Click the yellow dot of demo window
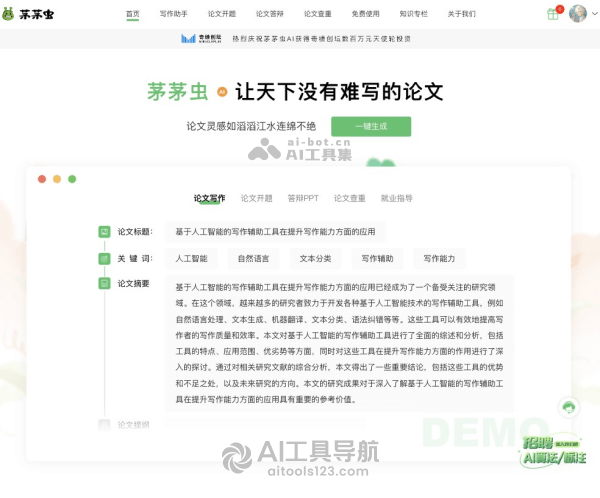Screen dimensions: 600x498 [57, 179]
